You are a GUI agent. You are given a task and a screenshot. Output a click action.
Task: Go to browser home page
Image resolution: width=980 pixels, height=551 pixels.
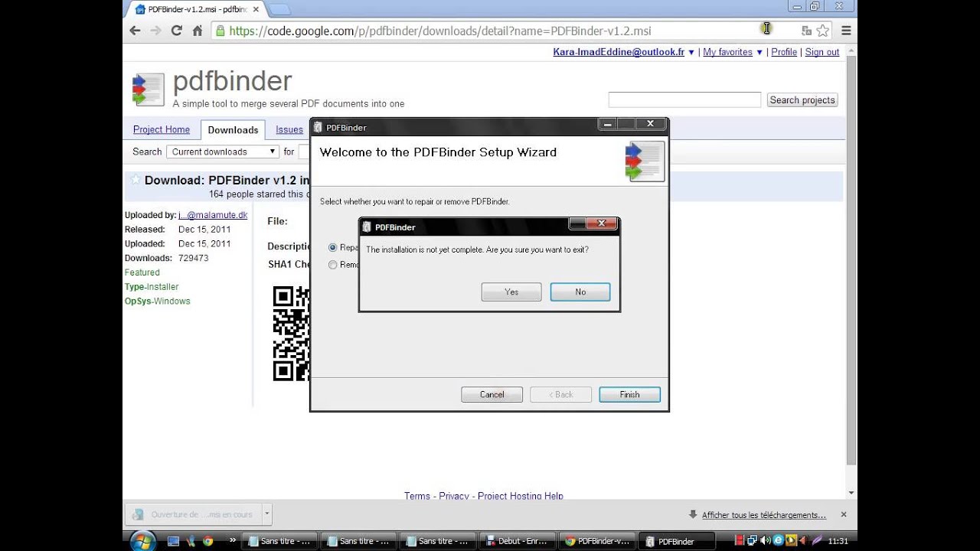click(198, 31)
